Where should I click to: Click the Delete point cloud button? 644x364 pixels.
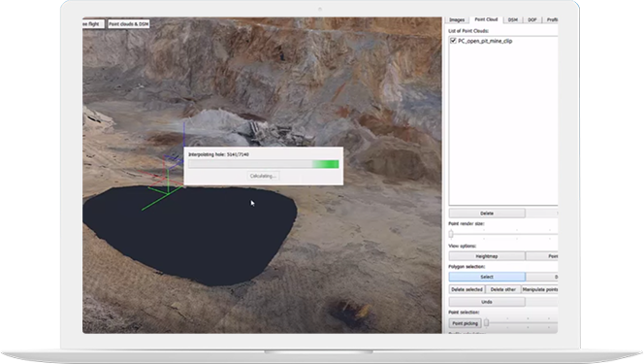point(487,214)
